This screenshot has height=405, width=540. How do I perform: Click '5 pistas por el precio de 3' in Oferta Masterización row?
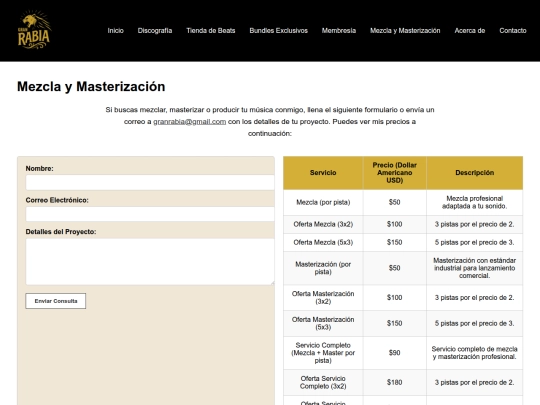[x=475, y=323]
